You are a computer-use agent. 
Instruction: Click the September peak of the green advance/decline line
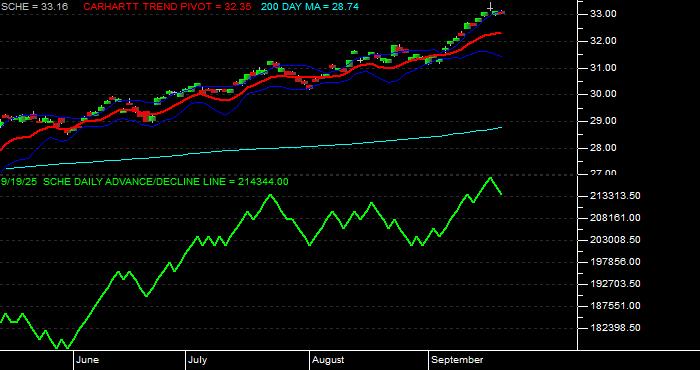(x=490, y=178)
